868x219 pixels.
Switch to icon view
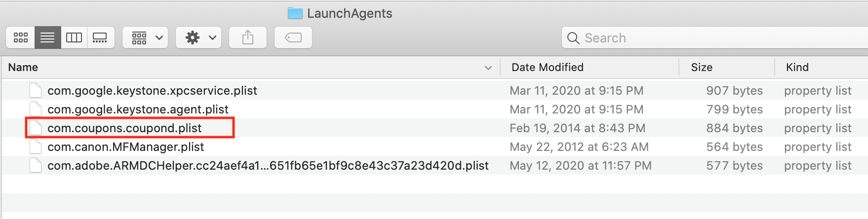(21, 37)
